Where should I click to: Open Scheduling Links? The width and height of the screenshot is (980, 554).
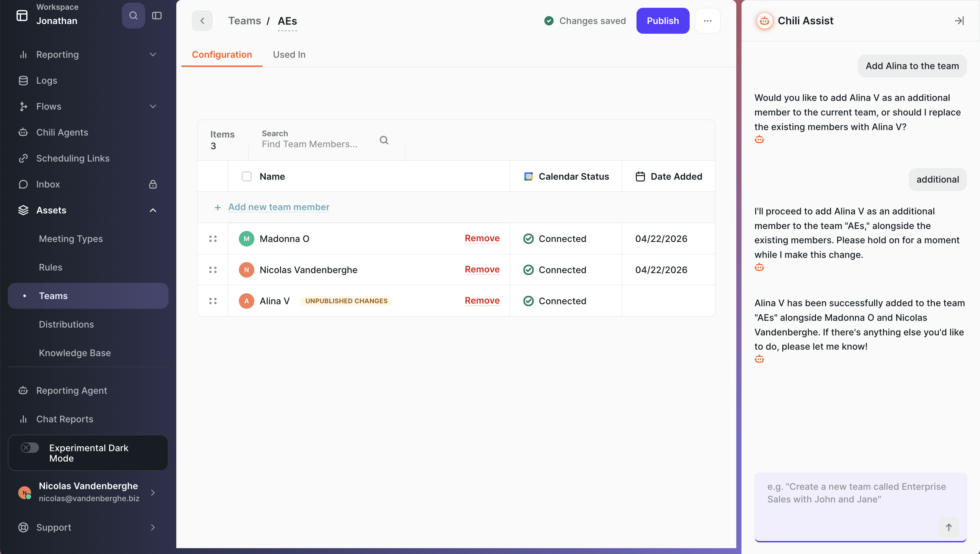click(x=73, y=158)
